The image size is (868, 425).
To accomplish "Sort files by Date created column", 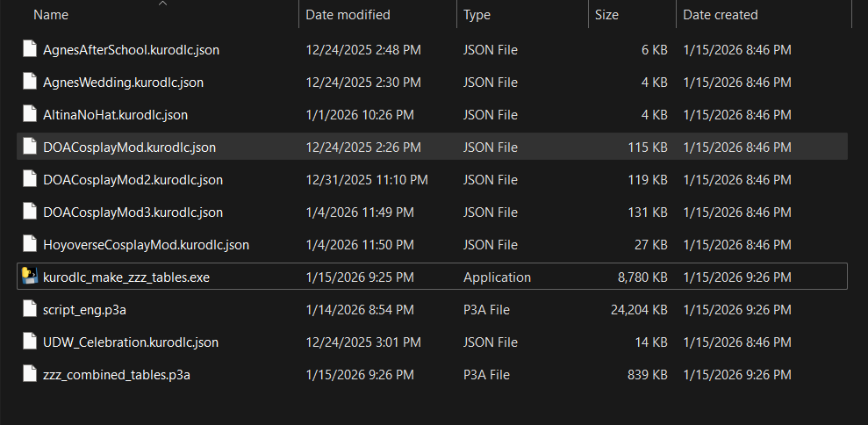I will click(x=721, y=15).
